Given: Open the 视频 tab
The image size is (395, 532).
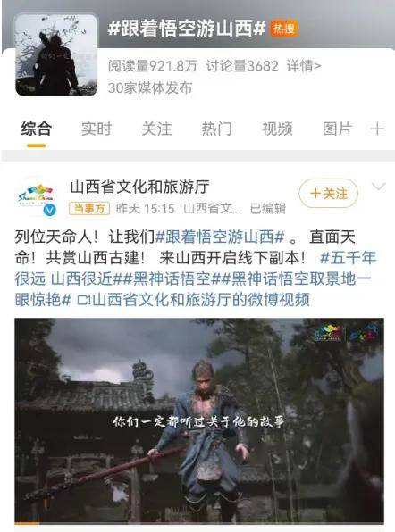Looking at the screenshot, I should pyautogui.click(x=277, y=129).
